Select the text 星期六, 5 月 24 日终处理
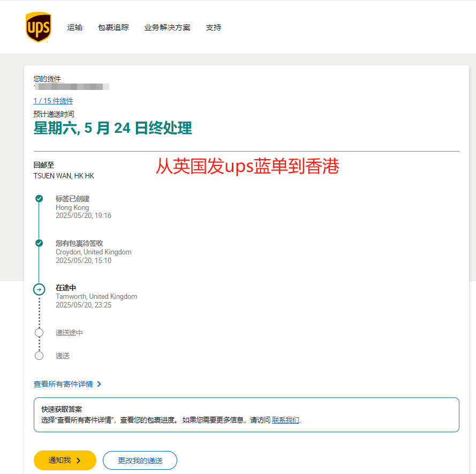 click(112, 128)
